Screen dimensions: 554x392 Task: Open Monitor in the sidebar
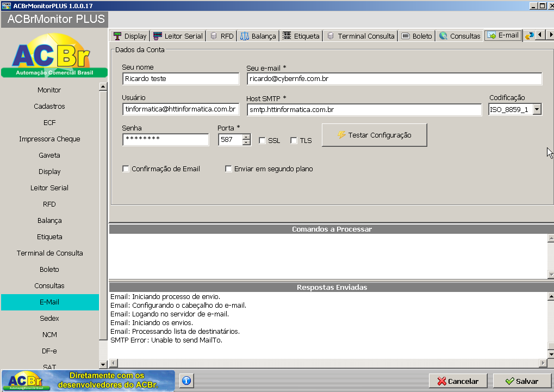[x=49, y=90]
